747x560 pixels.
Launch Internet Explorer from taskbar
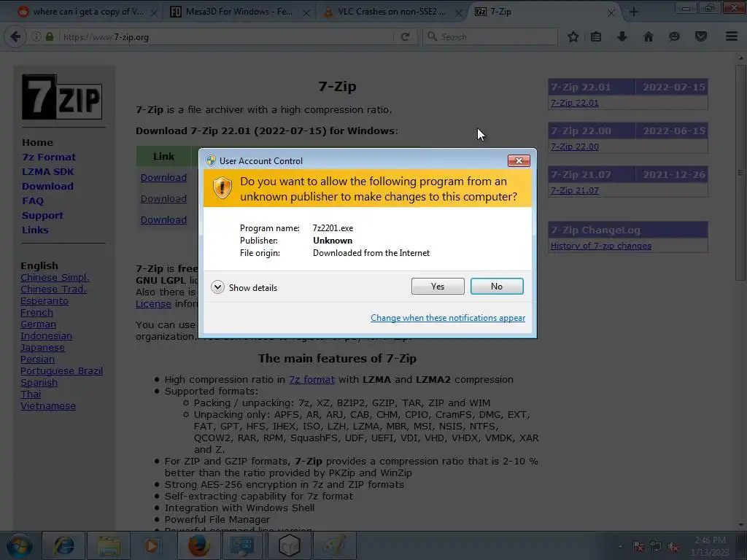click(x=64, y=545)
